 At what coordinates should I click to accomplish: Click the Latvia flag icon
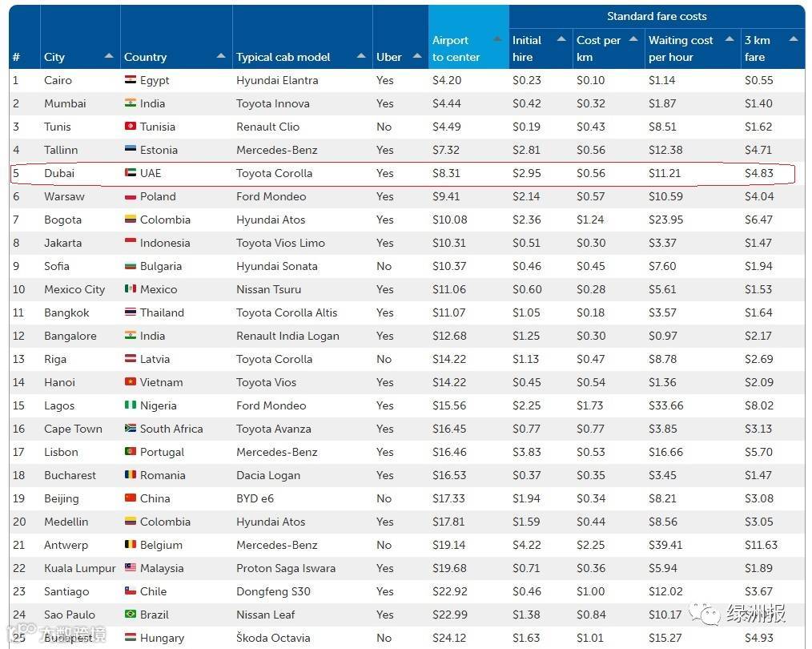point(131,358)
